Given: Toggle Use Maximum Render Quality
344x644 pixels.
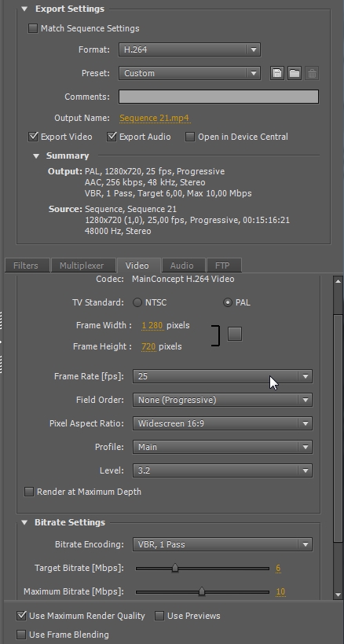Looking at the screenshot, I should point(21,616).
